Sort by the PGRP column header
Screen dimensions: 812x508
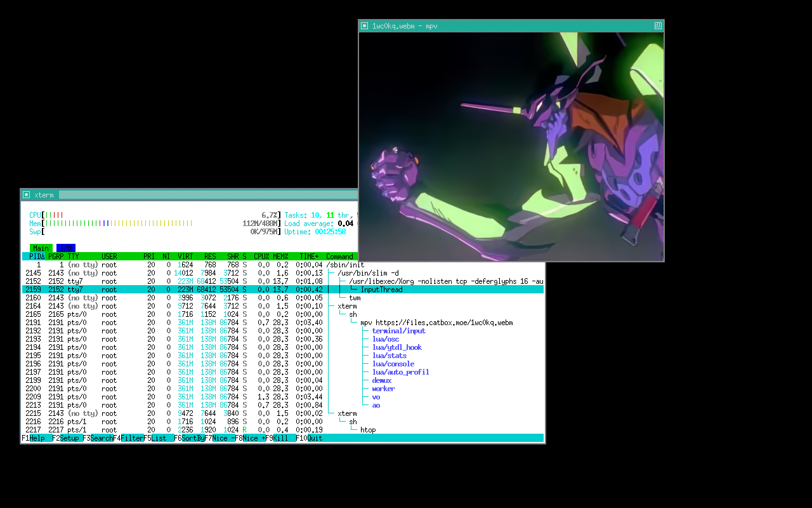[x=56, y=257]
